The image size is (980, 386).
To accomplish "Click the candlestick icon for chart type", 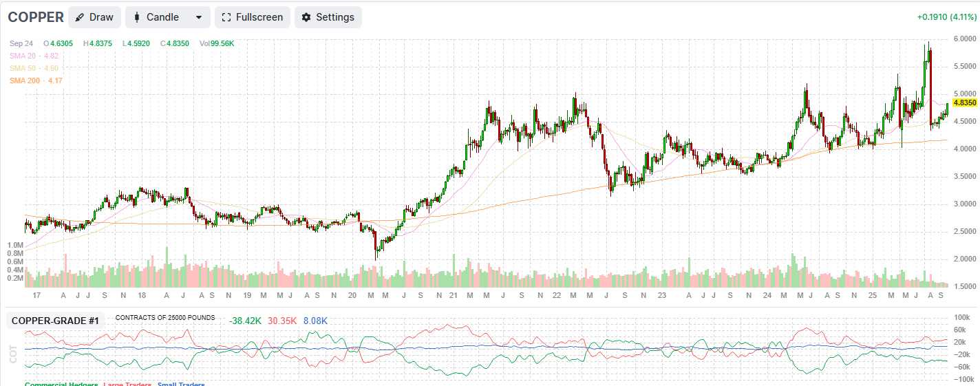I will tap(137, 17).
